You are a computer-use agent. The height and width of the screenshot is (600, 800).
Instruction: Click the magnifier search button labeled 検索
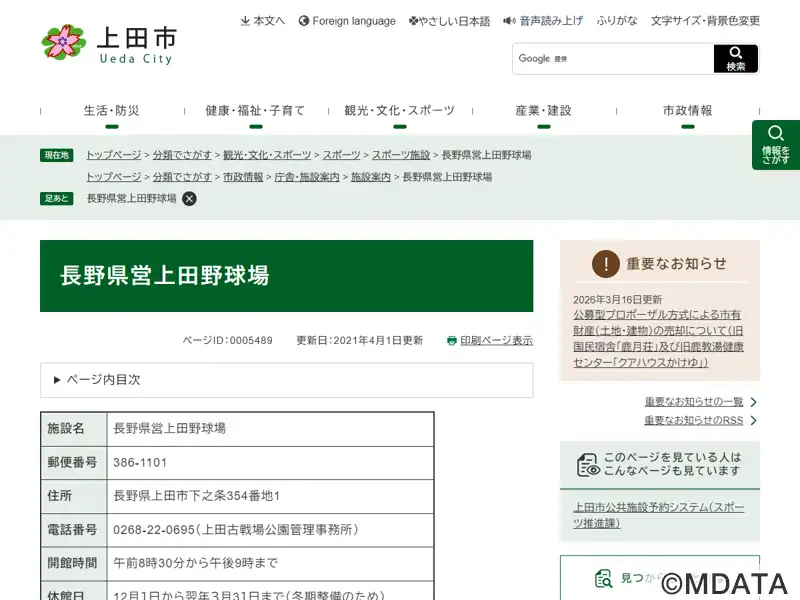coord(735,58)
